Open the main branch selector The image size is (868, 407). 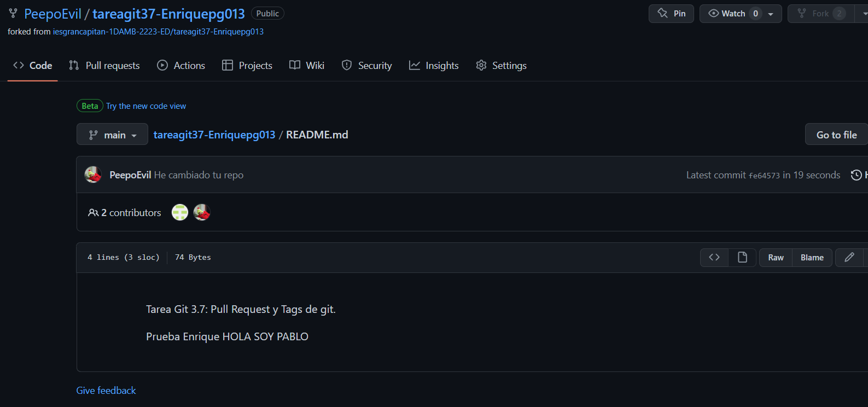pos(112,134)
